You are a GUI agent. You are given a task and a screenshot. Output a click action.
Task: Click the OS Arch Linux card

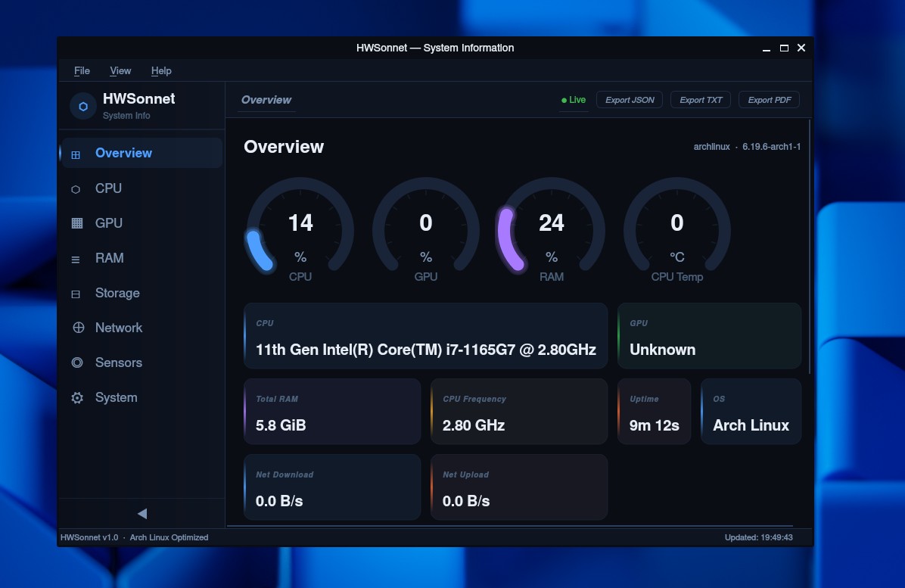[x=751, y=412]
